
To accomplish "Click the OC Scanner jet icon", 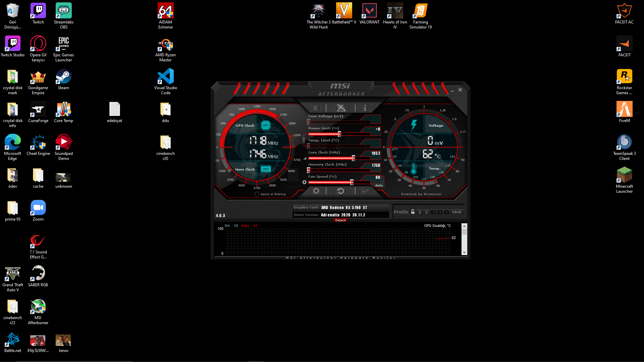I will click(341, 108).
